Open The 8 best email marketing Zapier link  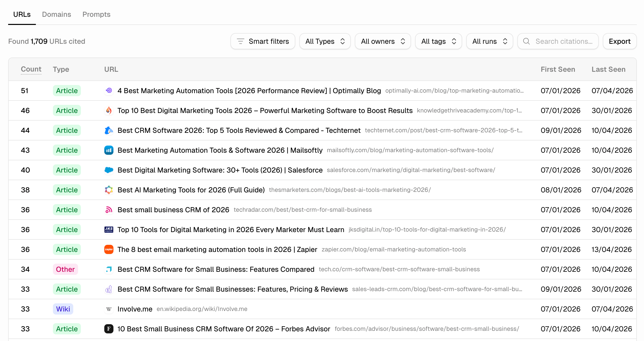(217, 249)
